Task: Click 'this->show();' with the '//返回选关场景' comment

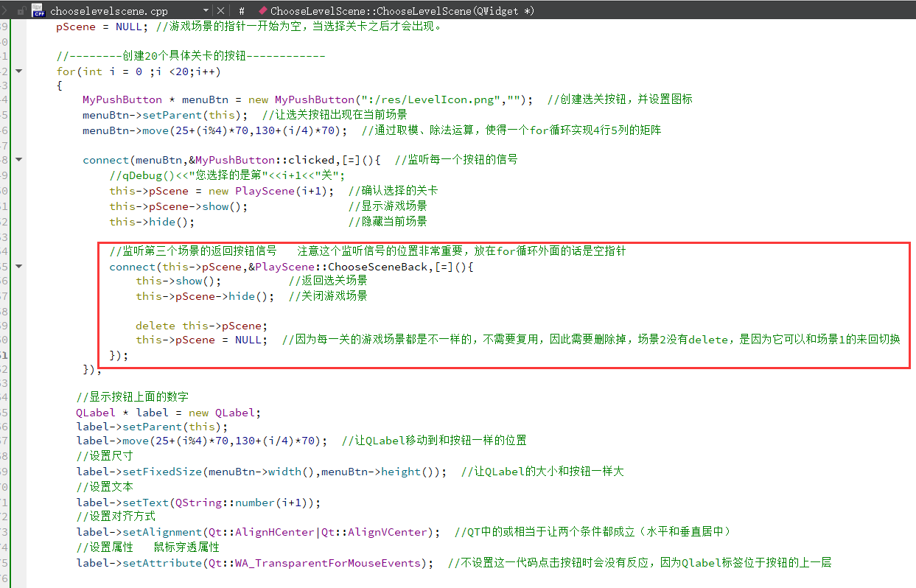Action: point(251,281)
